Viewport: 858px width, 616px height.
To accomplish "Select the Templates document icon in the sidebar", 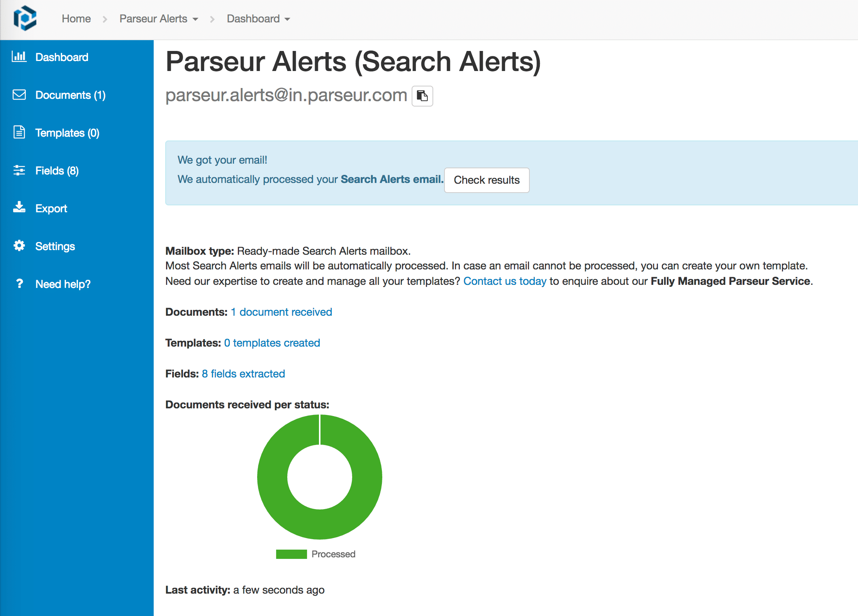I will coord(19,132).
